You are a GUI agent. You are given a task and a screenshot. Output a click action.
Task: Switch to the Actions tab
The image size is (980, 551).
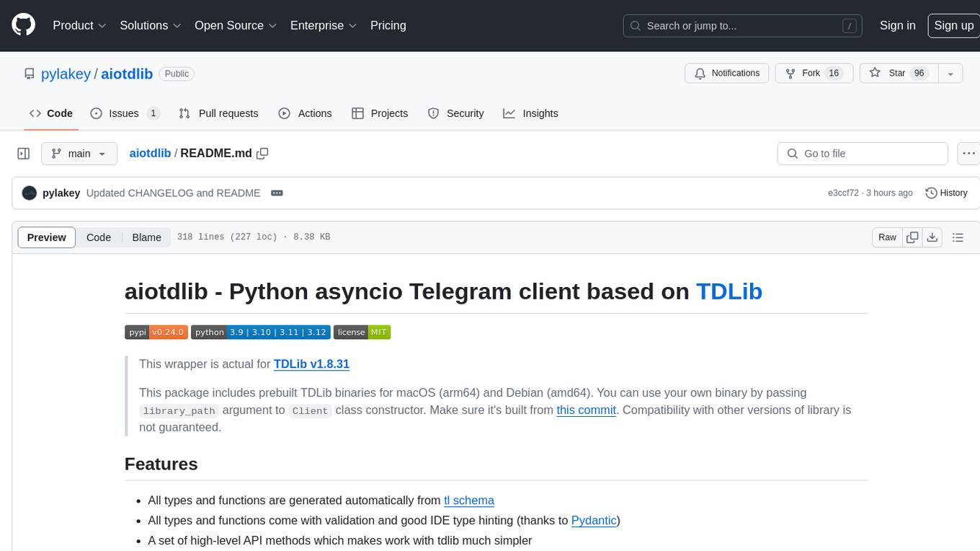(x=305, y=113)
